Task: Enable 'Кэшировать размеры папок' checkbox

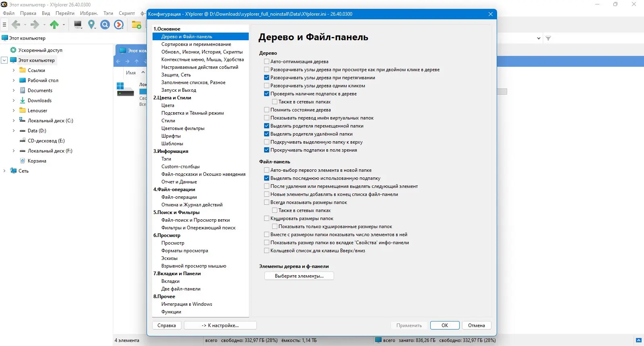Action: pos(266,218)
